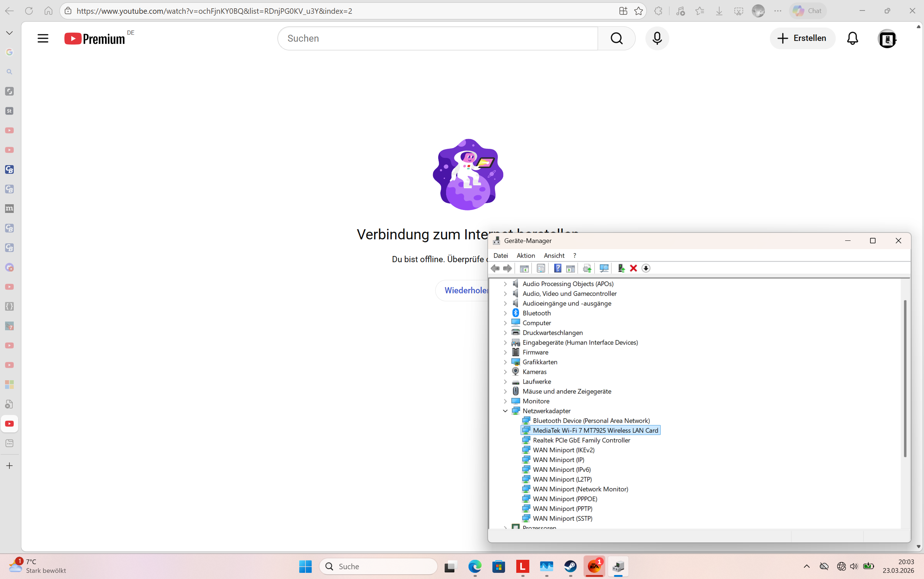Click the update driver software gear icon

(x=586, y=268)
